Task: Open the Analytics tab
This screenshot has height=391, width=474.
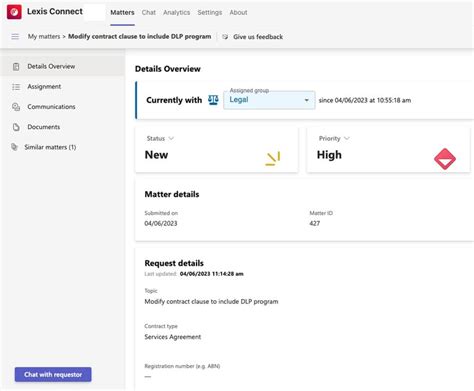Action: pos(177,13)
